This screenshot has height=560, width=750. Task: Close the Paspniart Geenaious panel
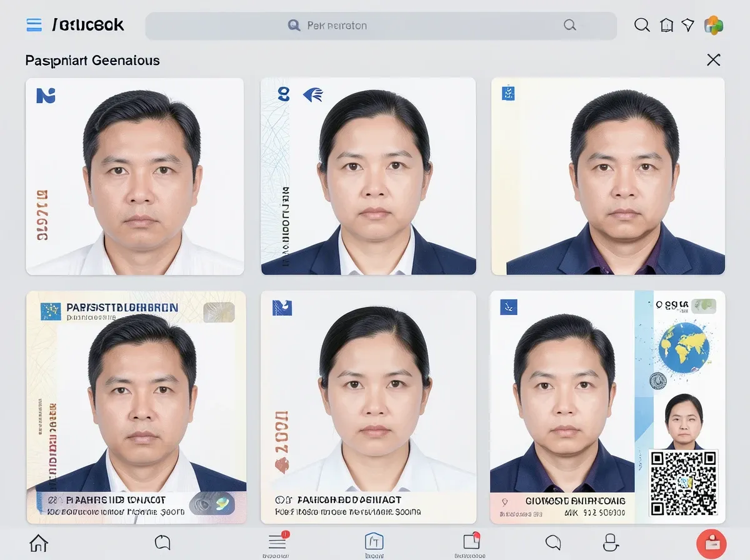713,60
